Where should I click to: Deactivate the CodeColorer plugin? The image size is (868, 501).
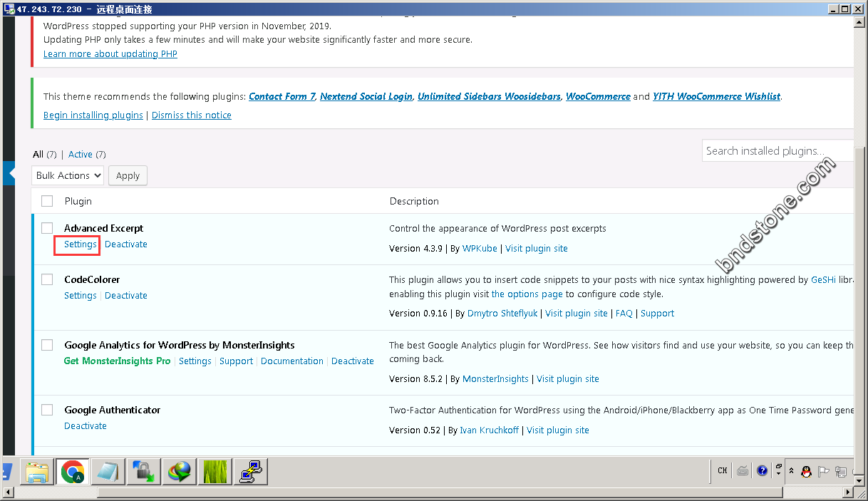(x=126, y=295)
